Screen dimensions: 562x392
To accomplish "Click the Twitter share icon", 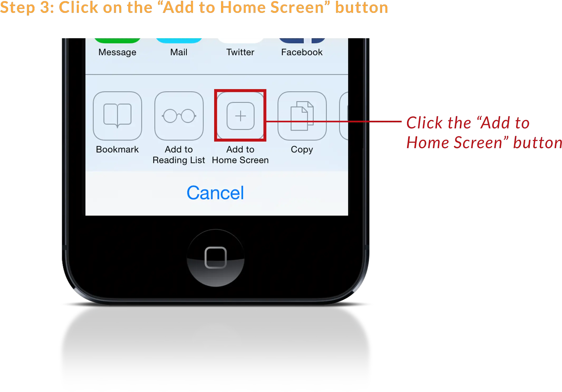I will pyautogui.click(x=240, y=38).
